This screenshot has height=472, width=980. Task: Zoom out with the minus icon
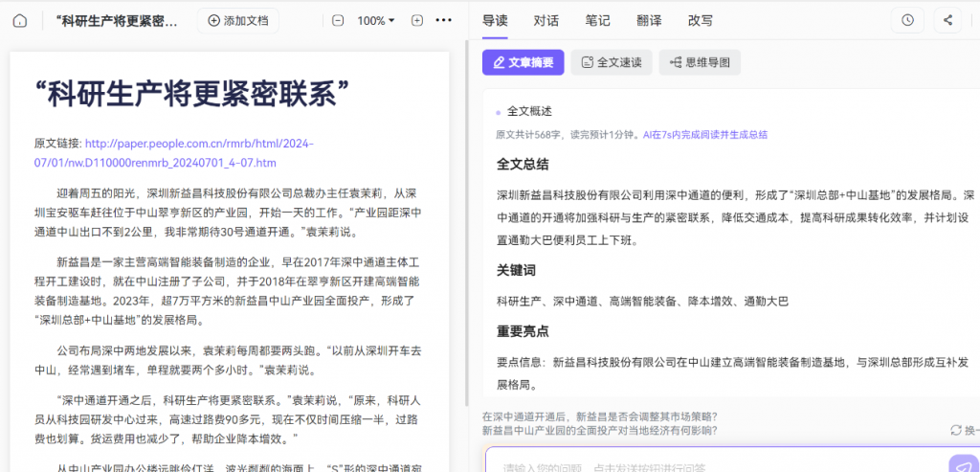coord(338,21)
